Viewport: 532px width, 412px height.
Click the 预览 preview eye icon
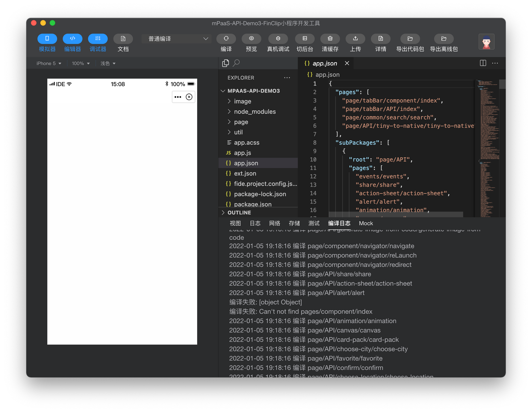pyautogui.click(x=251, y=39)
